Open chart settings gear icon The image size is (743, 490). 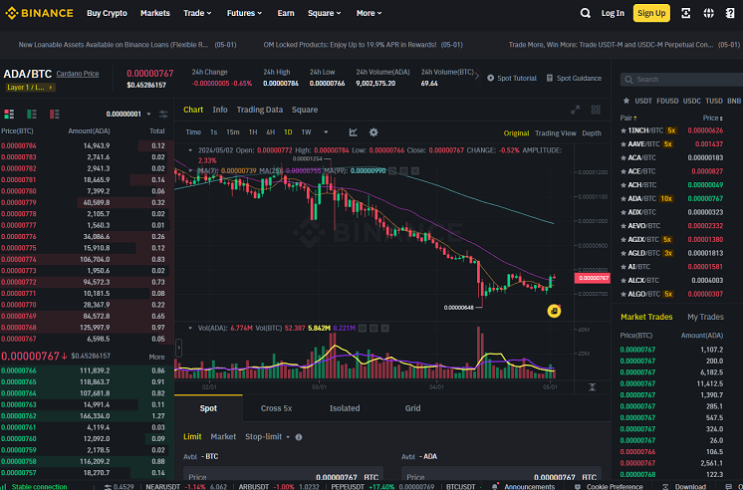(x=373, y=132)
